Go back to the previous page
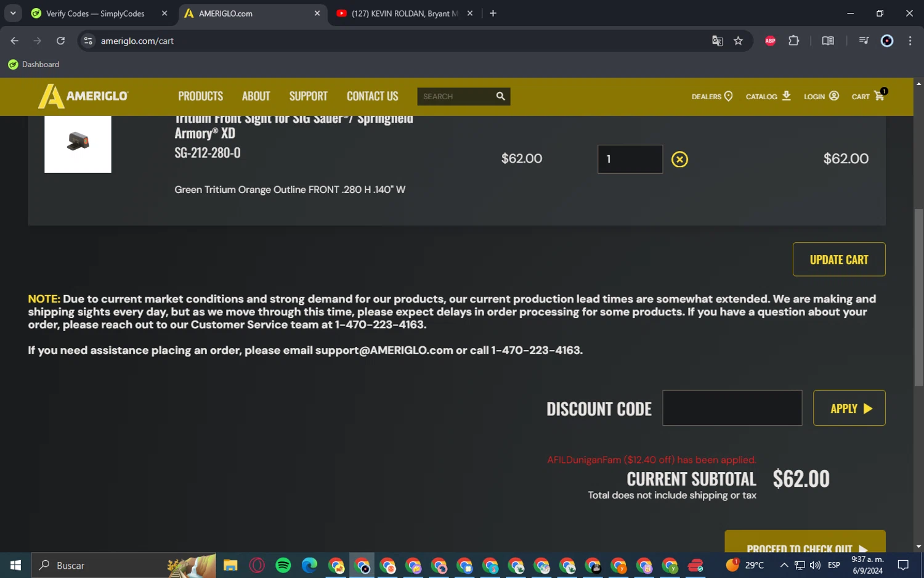Image resolution: width=924 pixels, height=578 pixels. pyautogui.click(x=15, y=41)
